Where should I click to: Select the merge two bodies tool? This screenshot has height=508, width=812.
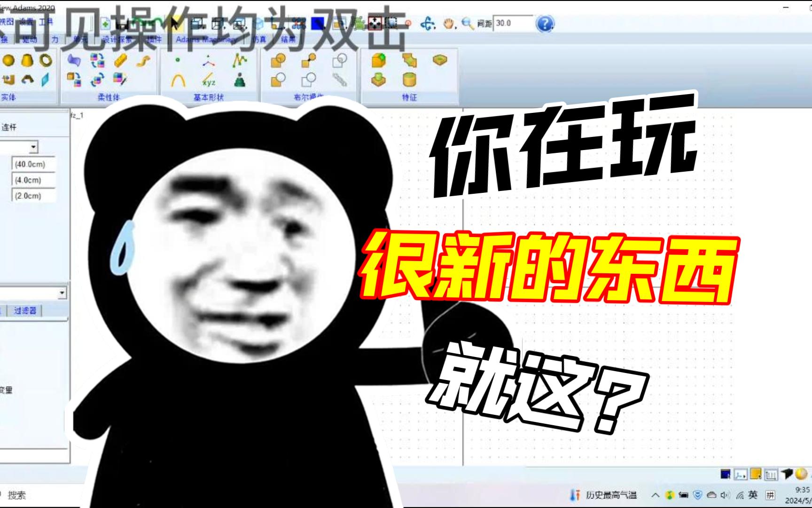309,61
